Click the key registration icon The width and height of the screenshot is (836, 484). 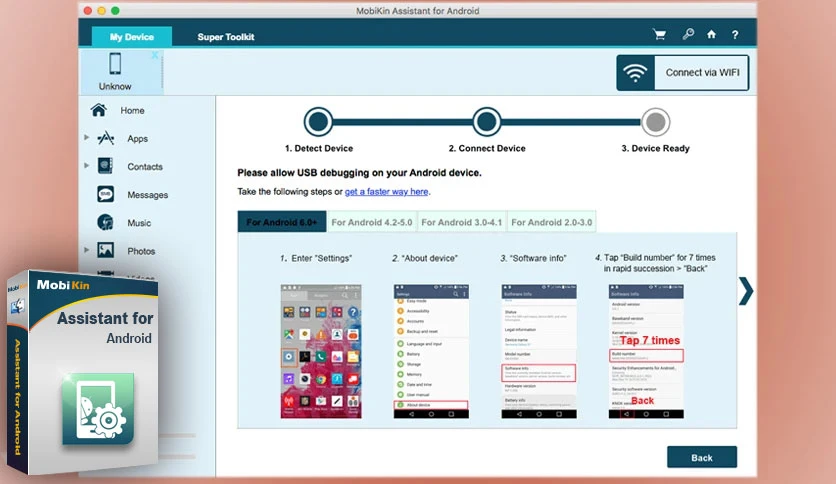688,35
